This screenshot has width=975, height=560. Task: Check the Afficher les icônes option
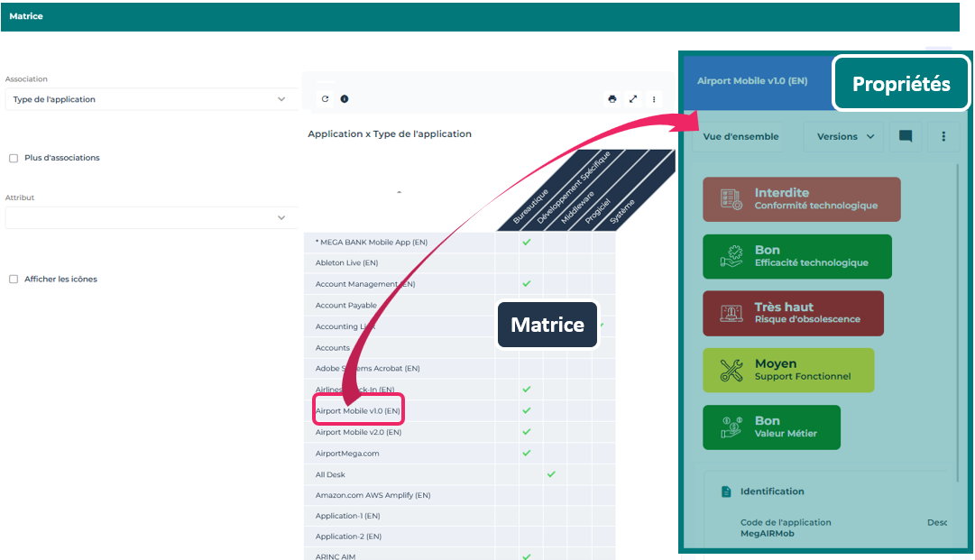(x=14, y=280)
